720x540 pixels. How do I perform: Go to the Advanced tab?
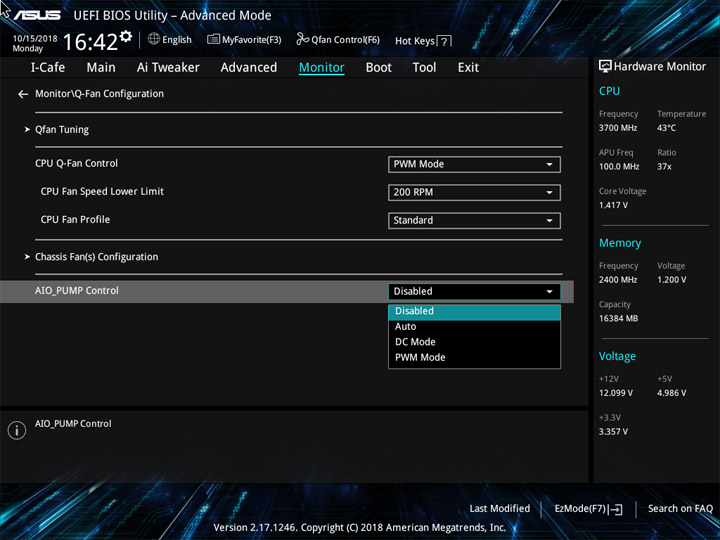(x=249, y=68)
